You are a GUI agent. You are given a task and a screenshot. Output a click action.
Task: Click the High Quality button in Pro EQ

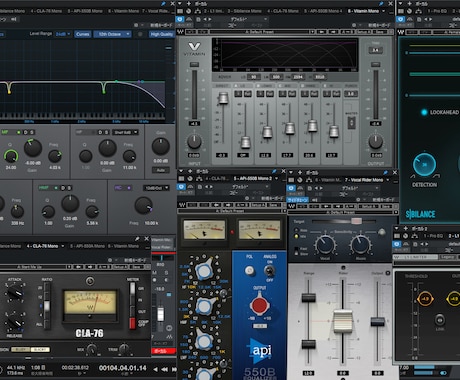[x=162, y=34]
